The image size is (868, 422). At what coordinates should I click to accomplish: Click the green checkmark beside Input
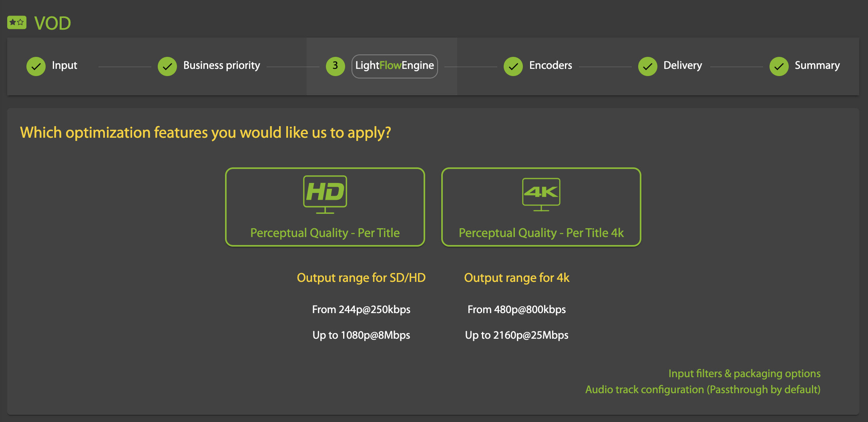tap(36, 66)
